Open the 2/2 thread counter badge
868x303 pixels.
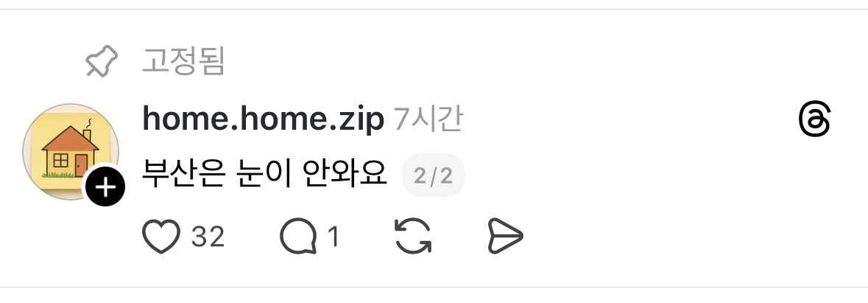click(x=434, y=175)
